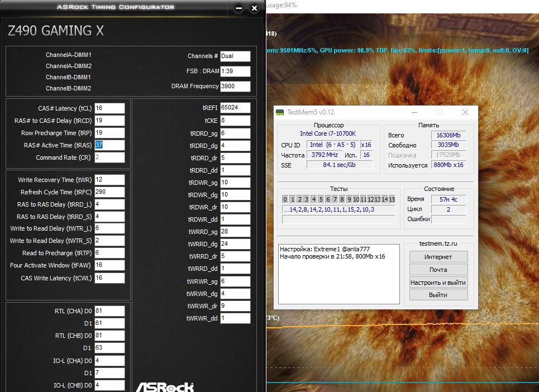Click the Read to Precharge (tRTP) field
This screenshot has height=392, width=539.
pos(109,253)
